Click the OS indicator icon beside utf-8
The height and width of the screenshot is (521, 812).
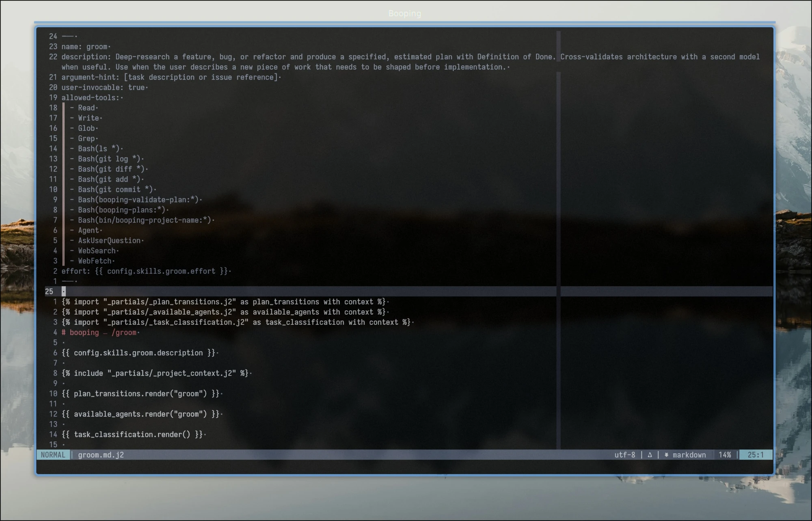(650, 455)
